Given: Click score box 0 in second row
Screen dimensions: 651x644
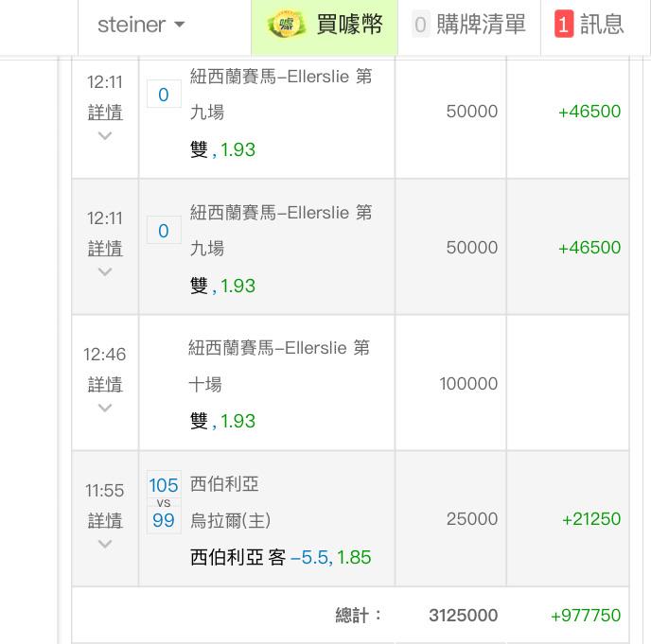Looking at the screenshot, I should (164, 230).
